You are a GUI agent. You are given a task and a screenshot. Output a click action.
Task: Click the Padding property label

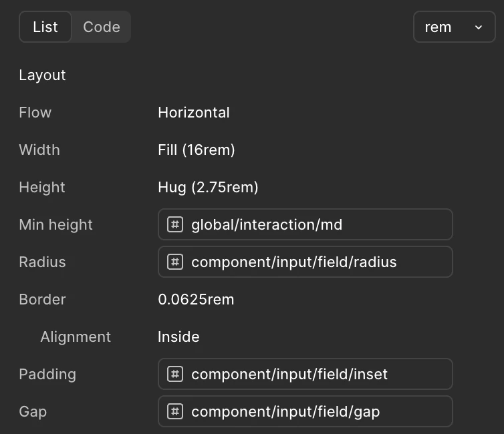point(47,374)
